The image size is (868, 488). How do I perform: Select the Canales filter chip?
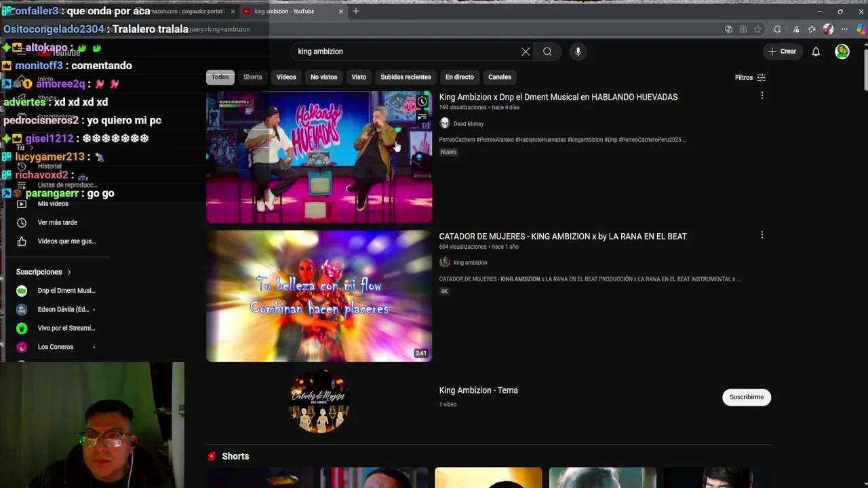[500, 77]
